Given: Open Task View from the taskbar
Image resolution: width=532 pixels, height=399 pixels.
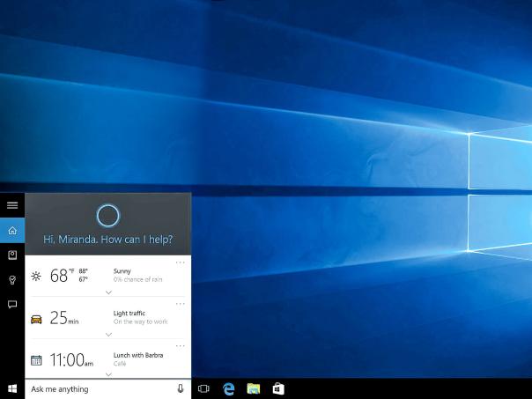Looking at the screenshot, I should coord(203,388).
